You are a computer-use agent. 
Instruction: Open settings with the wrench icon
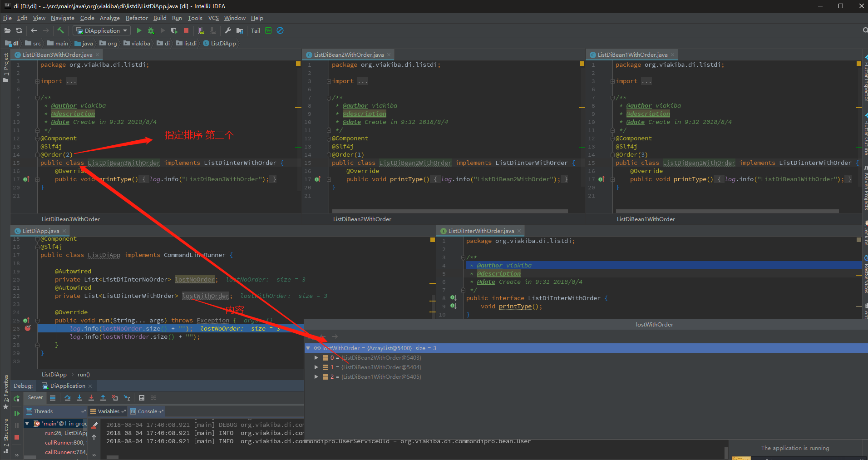[x=228, y=30]
